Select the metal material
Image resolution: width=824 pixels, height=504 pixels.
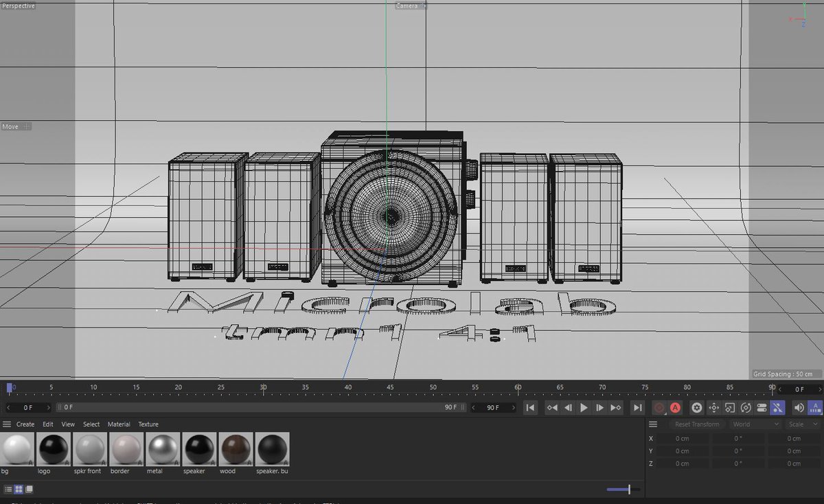[x=163, y=450]
